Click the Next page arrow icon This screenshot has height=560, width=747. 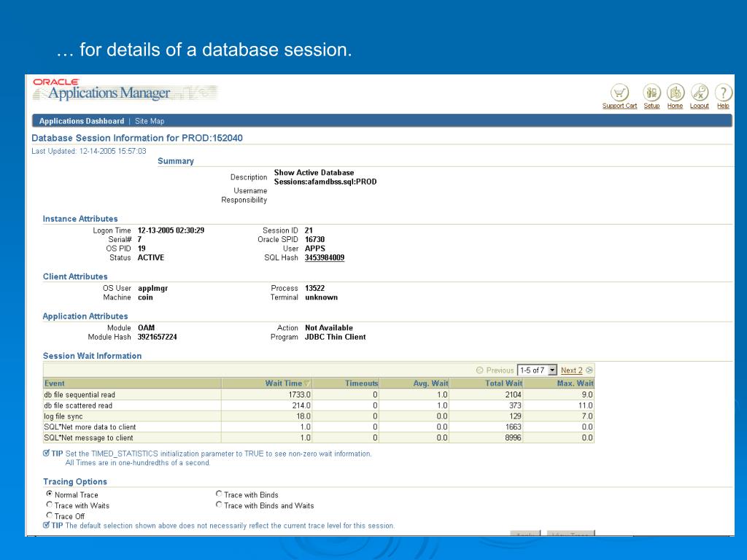point(589,370)
